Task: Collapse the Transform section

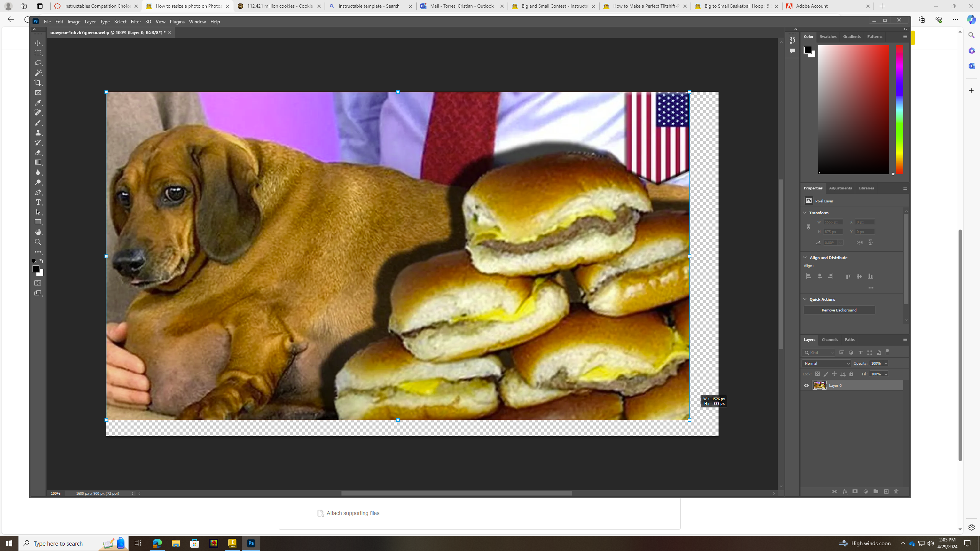Action: click(x=805, y=212)
